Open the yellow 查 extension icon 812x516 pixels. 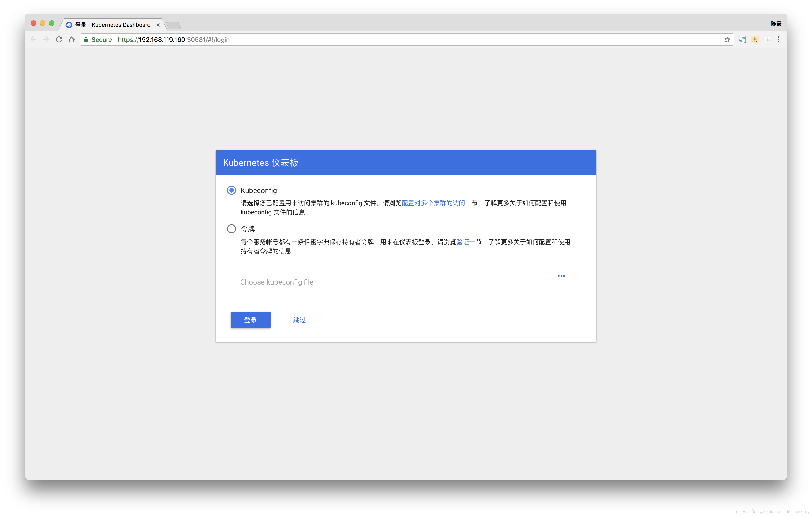coord(755,39)
